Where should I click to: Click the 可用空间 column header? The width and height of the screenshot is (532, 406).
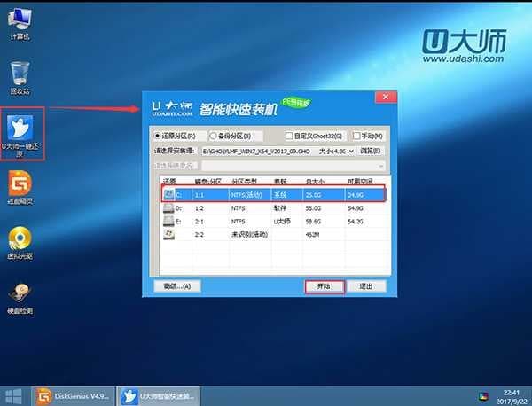360,182
